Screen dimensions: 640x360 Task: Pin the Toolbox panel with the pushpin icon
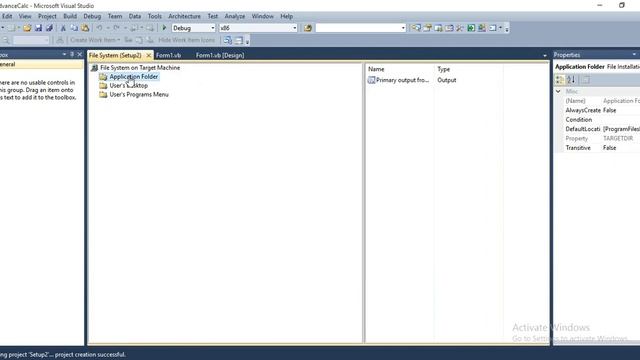[x=72, y=54]
